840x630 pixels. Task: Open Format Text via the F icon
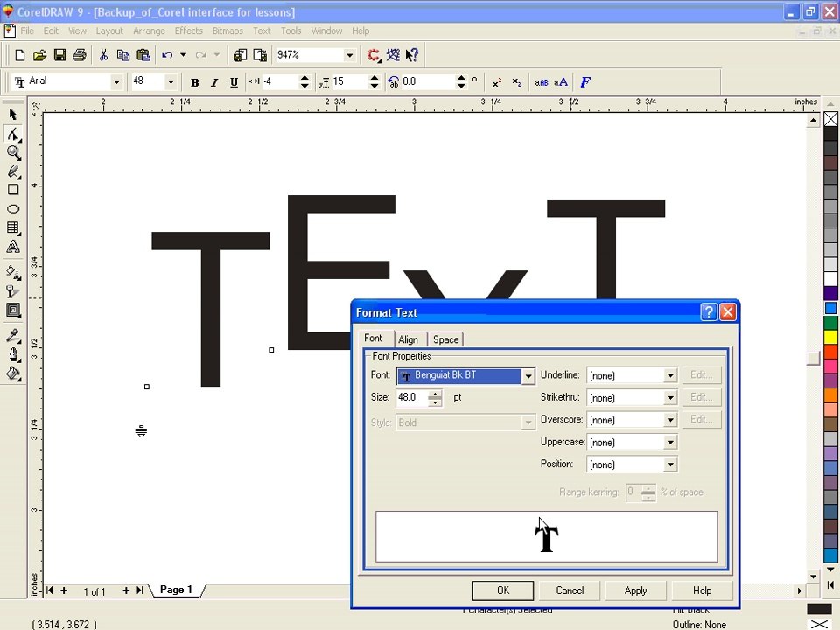[x=585, y=82]
